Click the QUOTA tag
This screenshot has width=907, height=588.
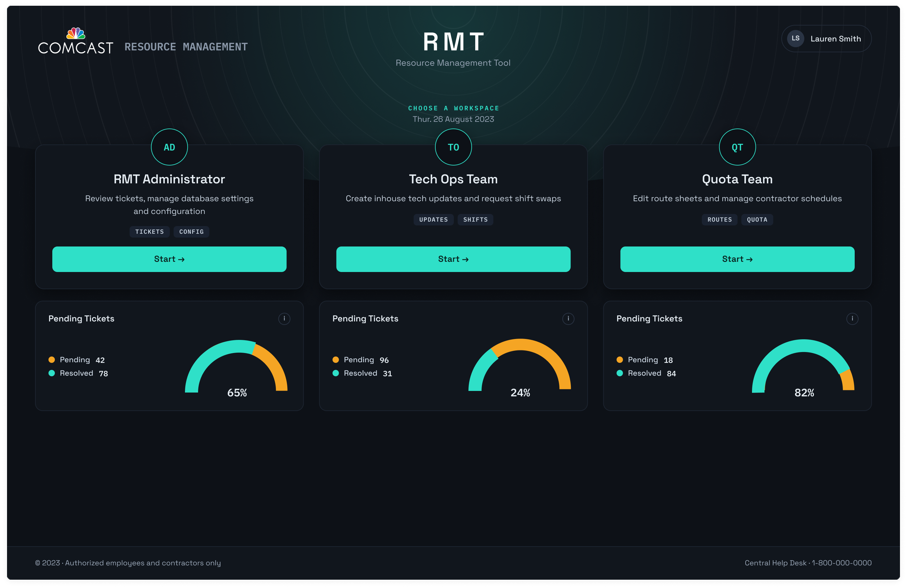757,219
